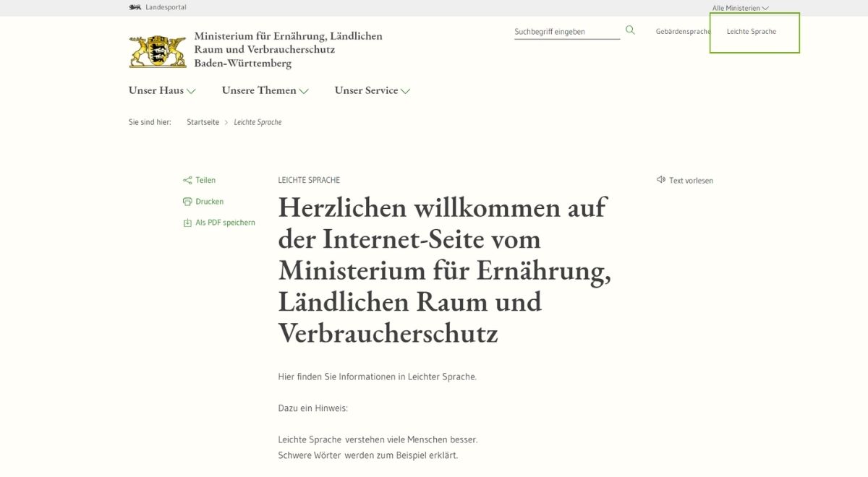Click the share icon next to Teilen
The width and height of the screenshot is (868, 477).
pyautogui.click(x=188, y=180)
